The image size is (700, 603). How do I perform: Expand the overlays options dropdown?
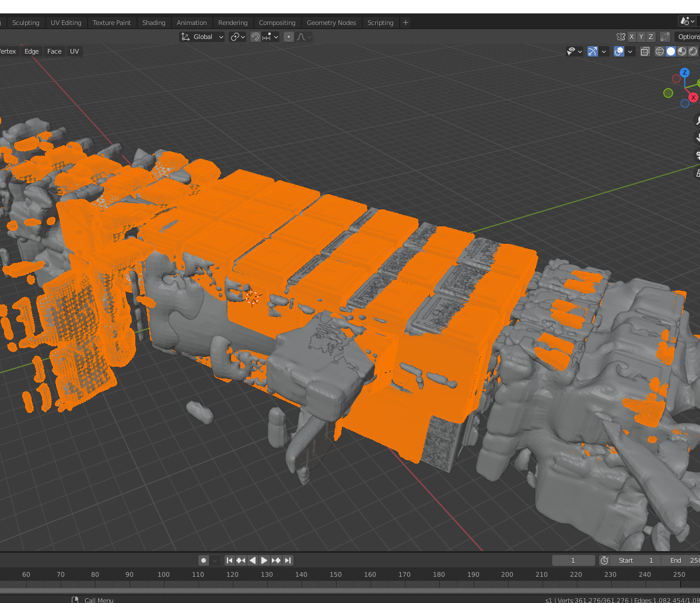pos(631,51)
